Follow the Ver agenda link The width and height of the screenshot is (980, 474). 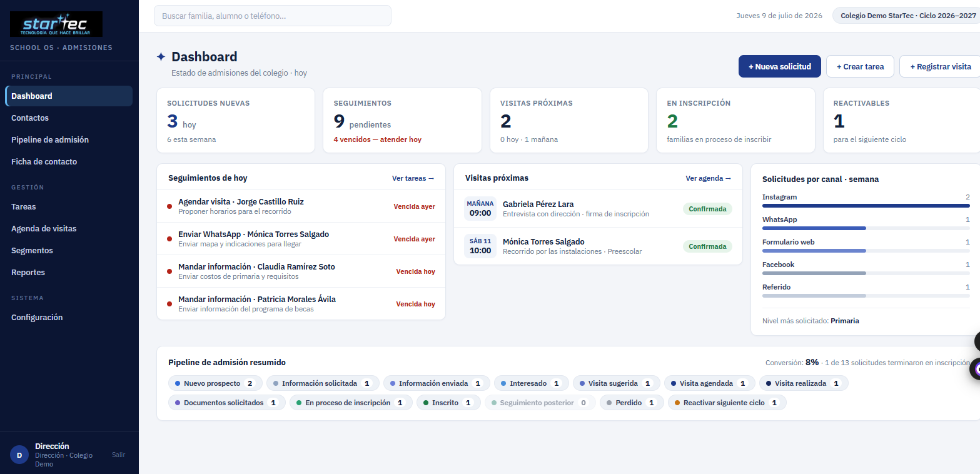709,178
